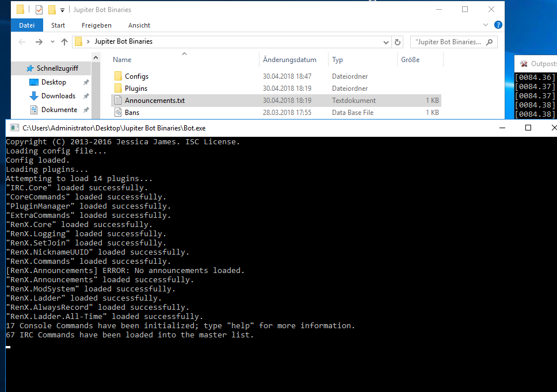Click the new folder quick access icon
This screenshot has width=557, height=392.
[52, 10]
